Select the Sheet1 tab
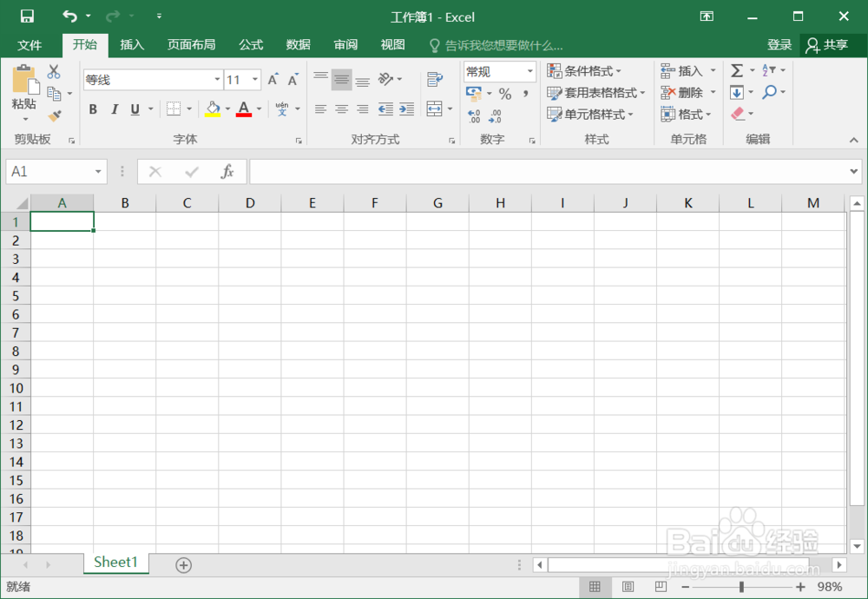The height and width of the screenshot is (599, 868). tap(115, 563)
